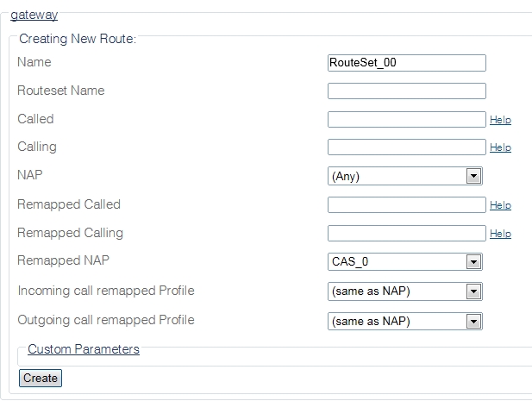The width and height of the screenshot is (532, 401).
Task: Open the NAP dropdown showing (Any)
Action: pos(404,176)
